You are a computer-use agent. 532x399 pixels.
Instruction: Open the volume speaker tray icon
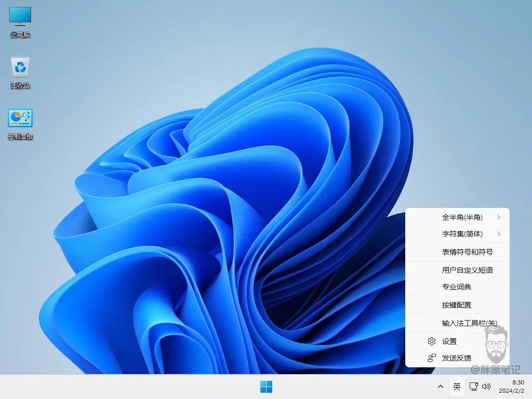tap(486, 387)
